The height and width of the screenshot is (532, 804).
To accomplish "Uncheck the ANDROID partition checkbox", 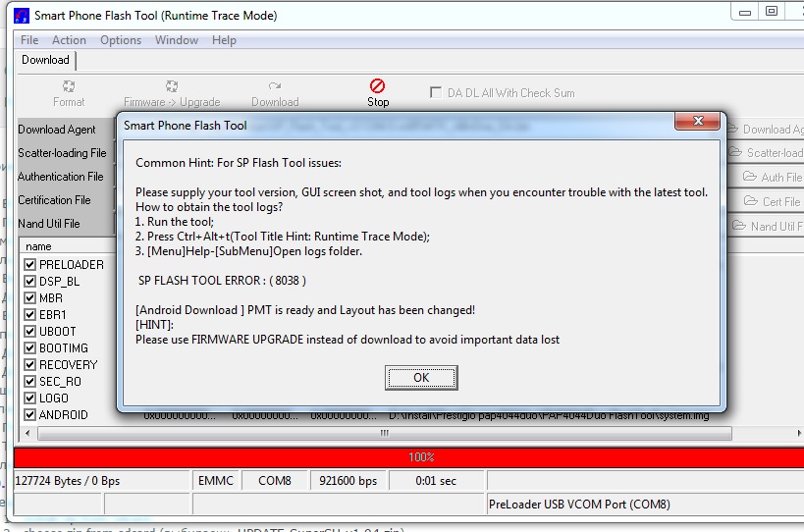I will (30, 415).
